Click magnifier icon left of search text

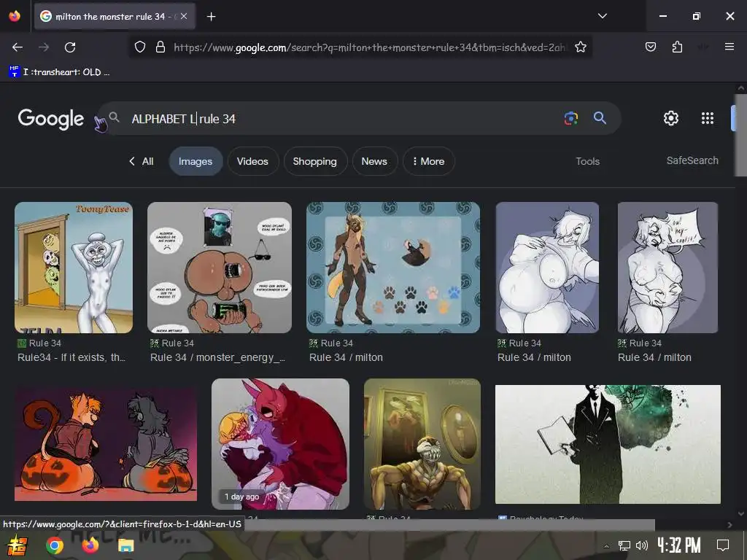pyautogui.click(x=114, y=117)
